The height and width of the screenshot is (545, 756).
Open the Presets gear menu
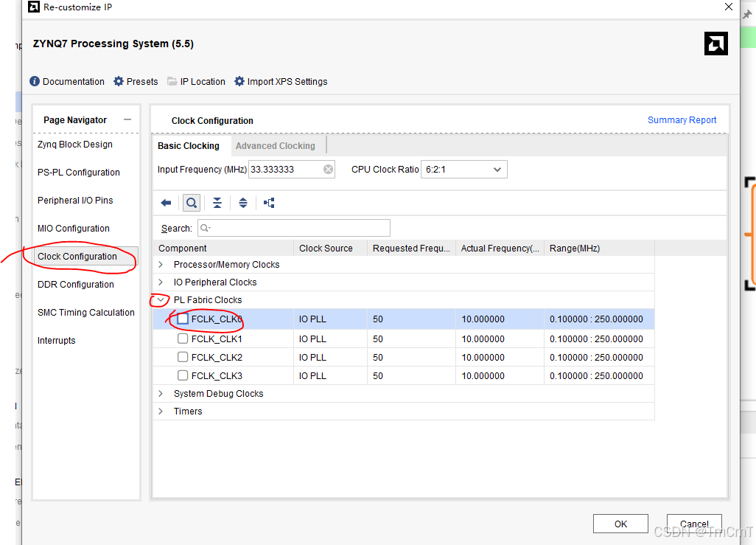pos(119,81)
